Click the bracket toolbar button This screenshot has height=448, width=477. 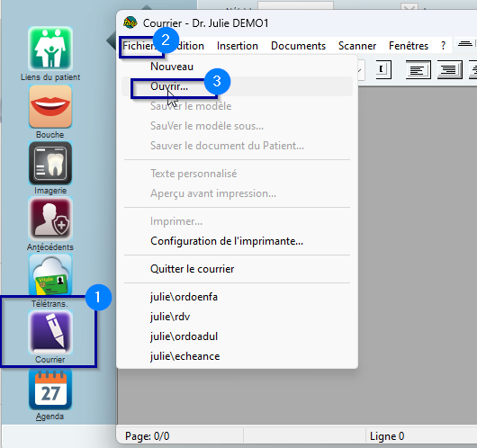(x=383, y=69)
